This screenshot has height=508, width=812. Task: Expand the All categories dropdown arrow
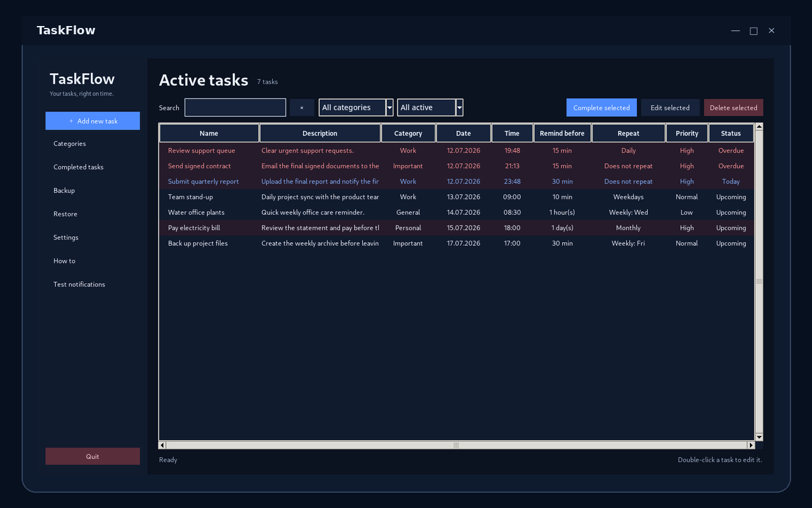[390, 107]
